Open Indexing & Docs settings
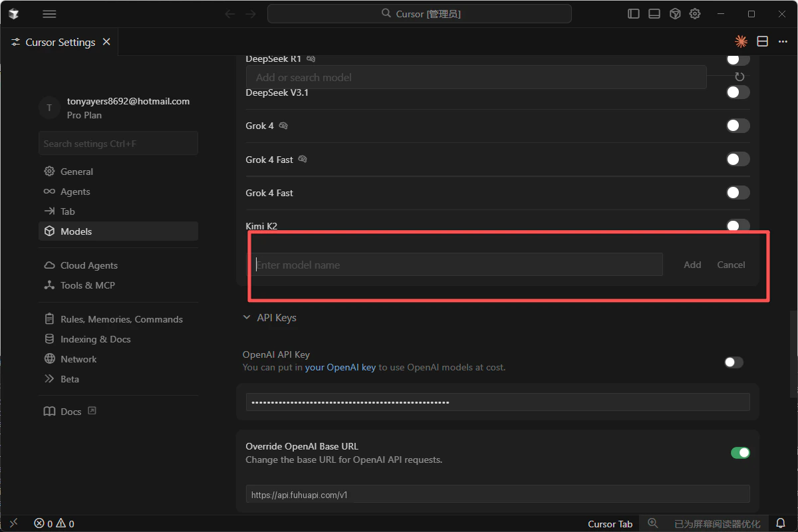 [118, 339]
